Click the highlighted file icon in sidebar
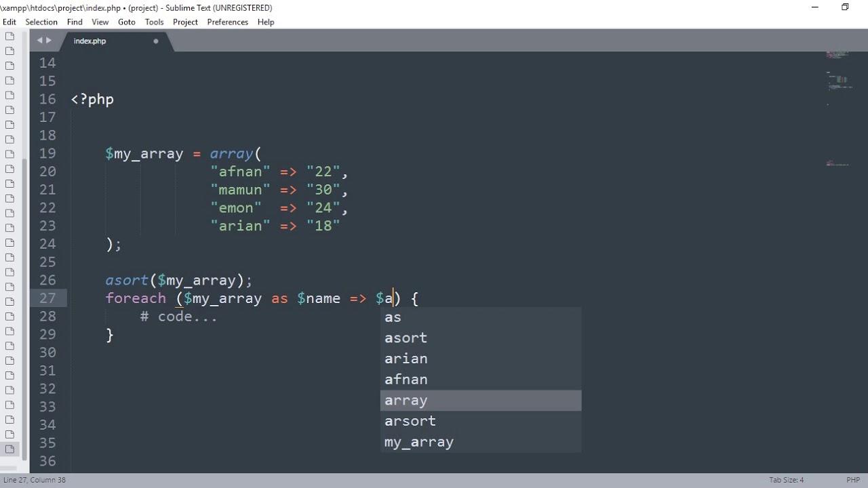Viewport: 868px width, 488px height. (9, 449)
